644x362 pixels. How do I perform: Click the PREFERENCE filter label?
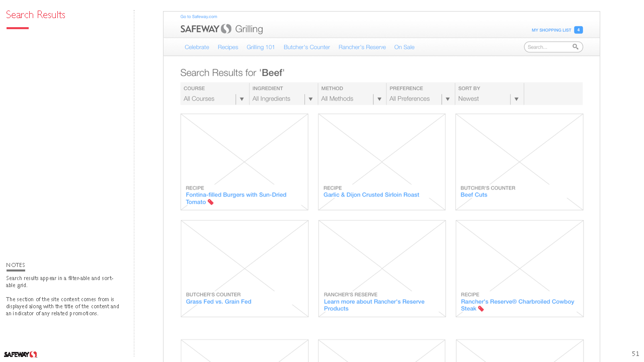[406, 88]
